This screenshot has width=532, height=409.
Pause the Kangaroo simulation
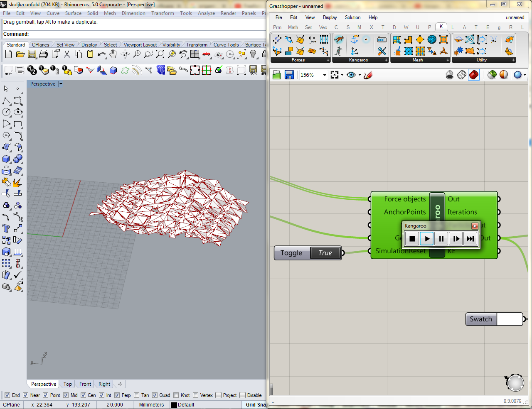(441, 238)
